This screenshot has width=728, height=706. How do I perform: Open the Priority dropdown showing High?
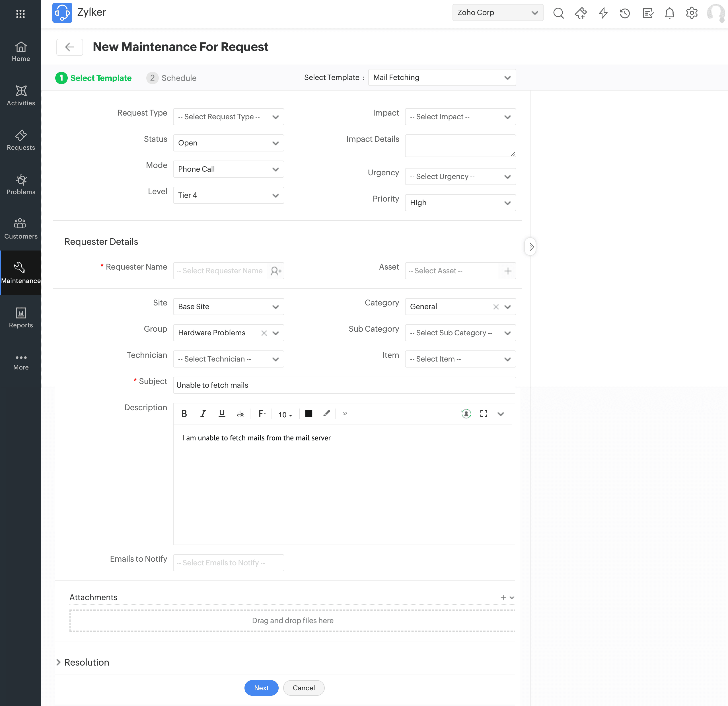point(460,203)
